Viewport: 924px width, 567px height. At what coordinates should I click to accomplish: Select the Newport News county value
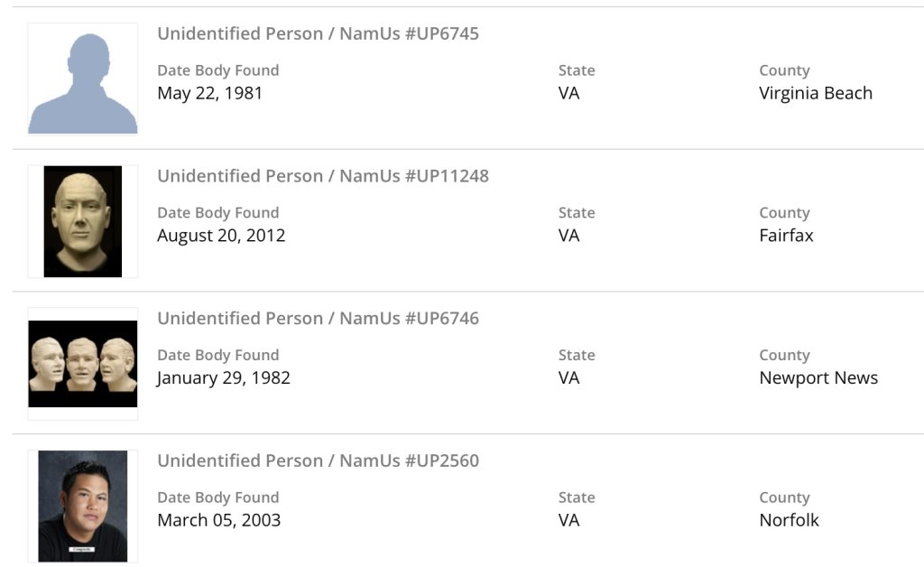tap(818, 378)
